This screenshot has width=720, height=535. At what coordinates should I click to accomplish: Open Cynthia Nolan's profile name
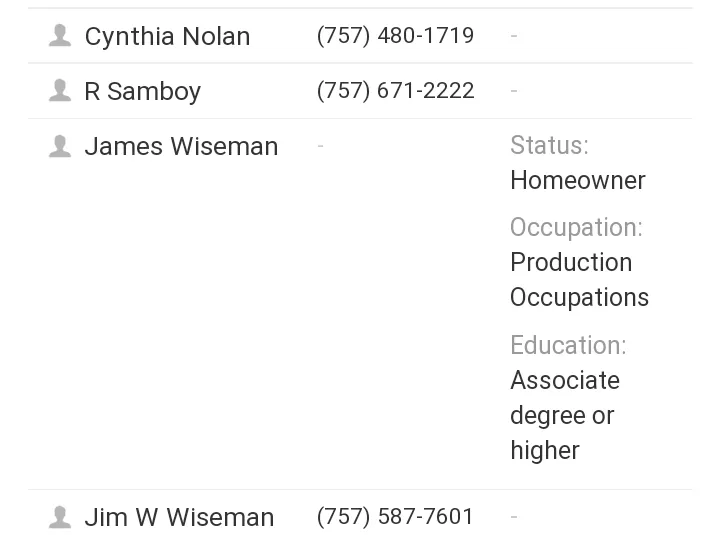pyautogui.click(x=168, y=36)
